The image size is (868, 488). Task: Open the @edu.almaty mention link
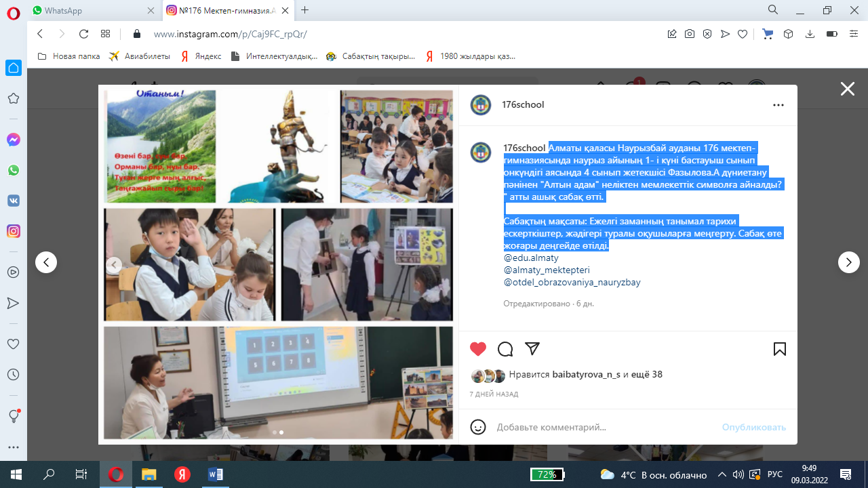(531, 258)
